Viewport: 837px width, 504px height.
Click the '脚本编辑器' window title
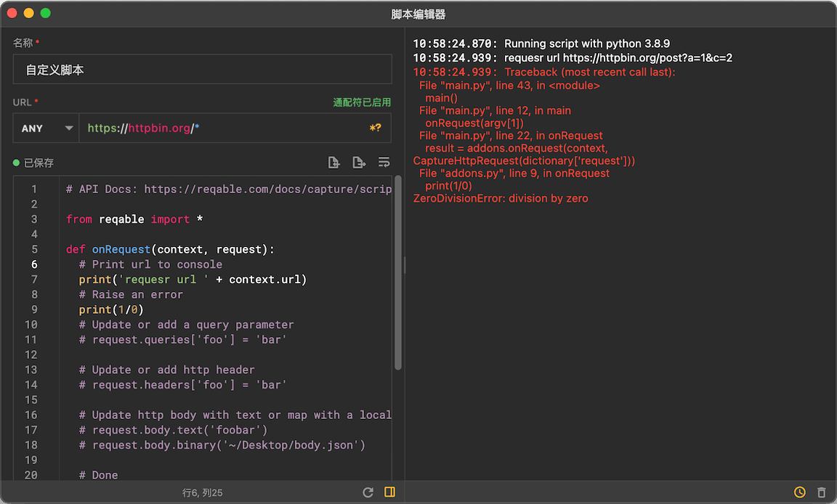(418, 14)
